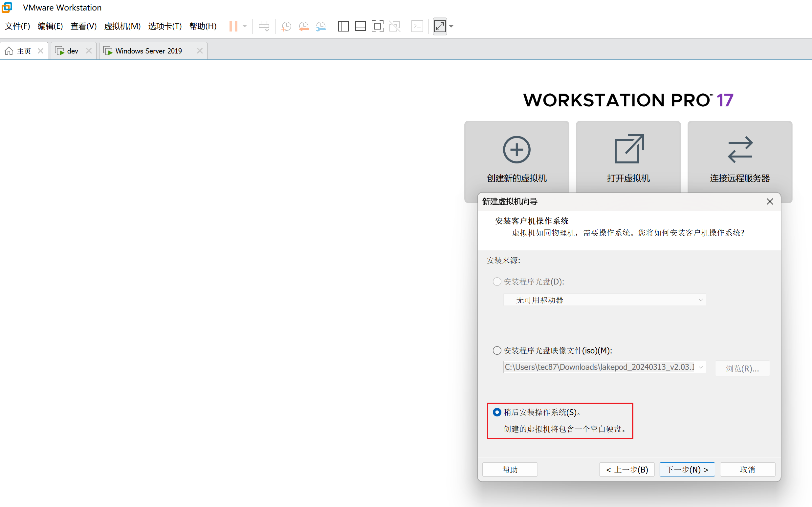The width and height of the screenshot is (812, 507).
Task: Click the home icon on the 主页 tab
Action: [x=9, y=51]
